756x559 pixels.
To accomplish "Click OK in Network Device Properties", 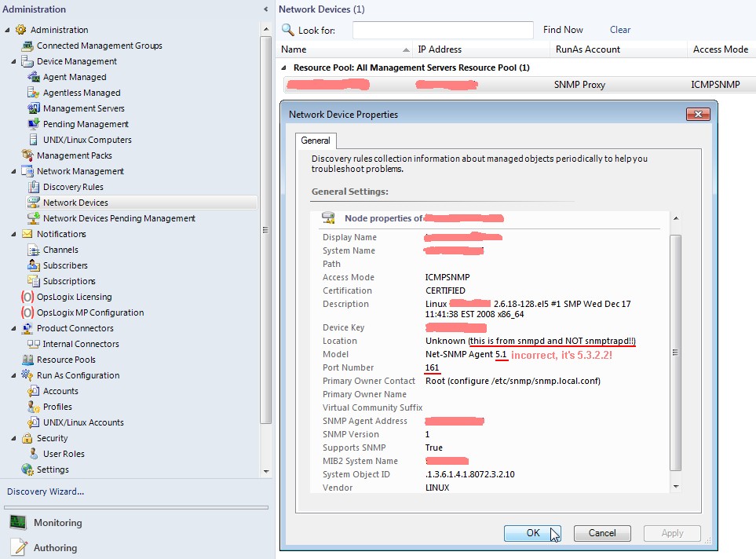I will click(533, 533).
